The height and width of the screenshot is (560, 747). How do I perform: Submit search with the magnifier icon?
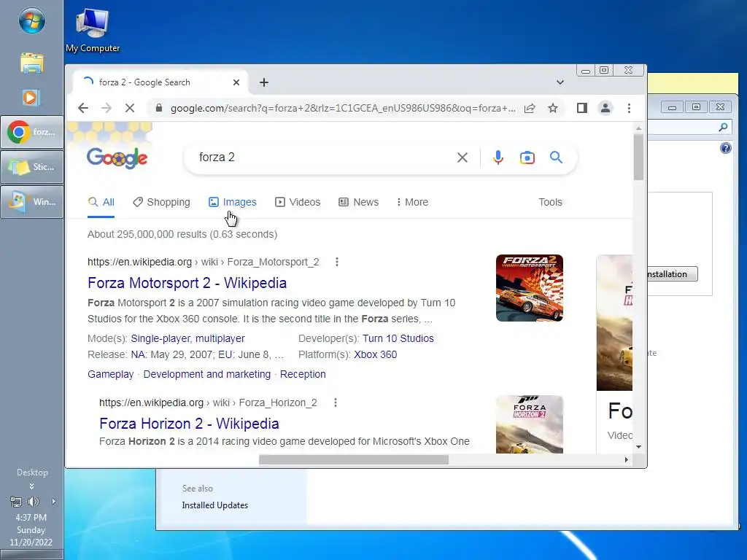[x=556, y=157]
